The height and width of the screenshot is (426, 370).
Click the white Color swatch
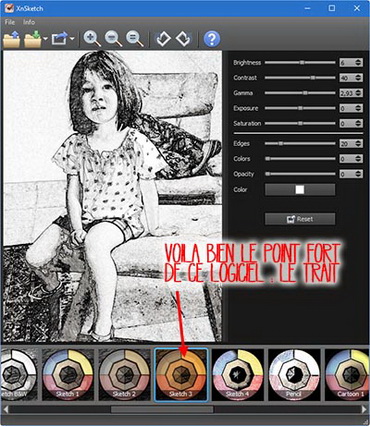(300, 190)
